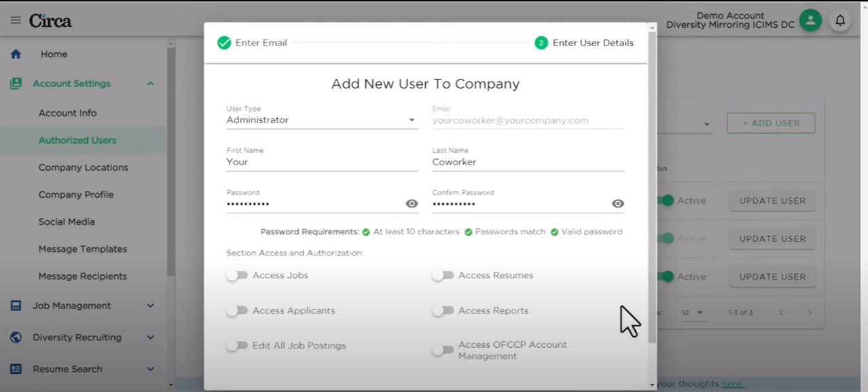Viewport: 868px width, 392px height.
Task: Open the User Type dropdown
Action: coord(412,119)
